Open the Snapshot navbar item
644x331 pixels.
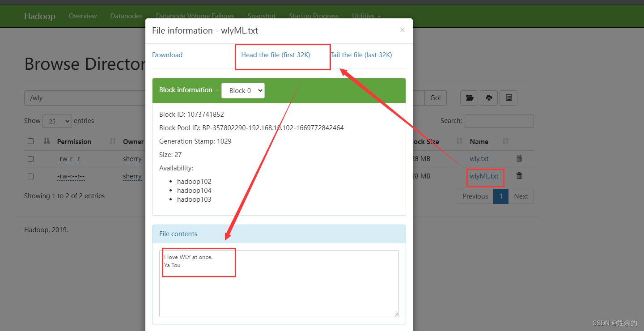pos(262,16)
